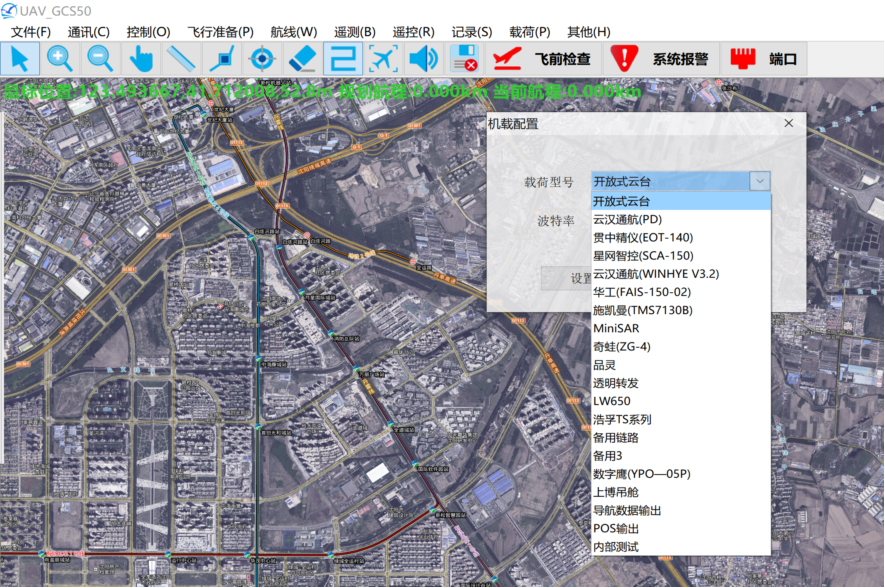Screen dimensions: 885x588
Task: Collapse the 载荷型号 dropdown arrow
Action: [x=760, y=181]
